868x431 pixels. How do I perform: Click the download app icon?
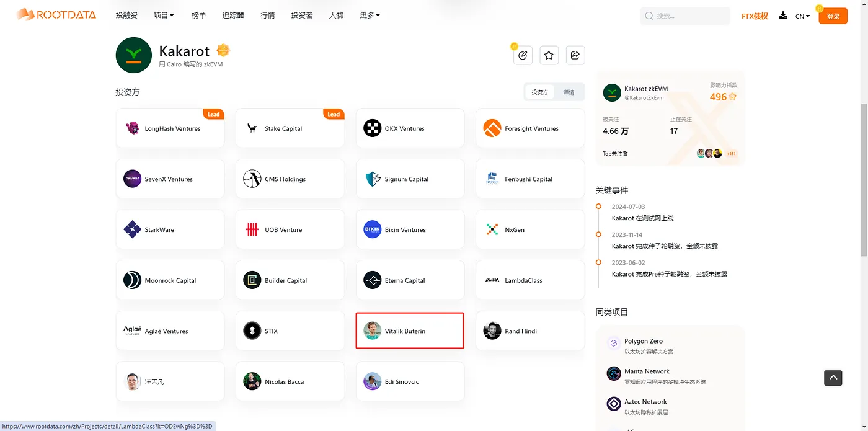point(783,16)
